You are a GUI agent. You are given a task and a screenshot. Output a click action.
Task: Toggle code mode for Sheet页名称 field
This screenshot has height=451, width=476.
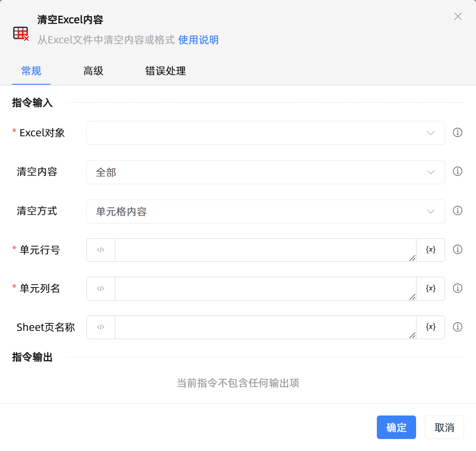(101, 327)
